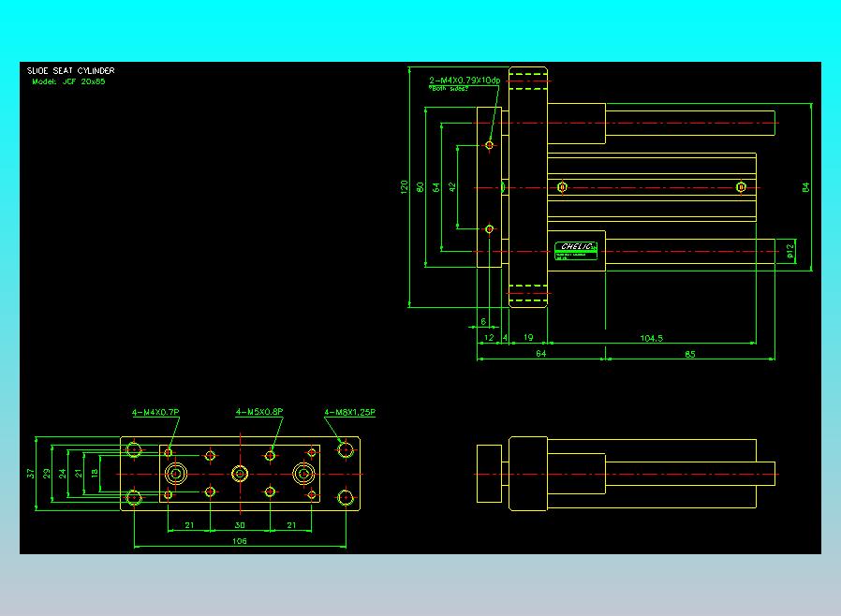Select the horizontal 21 right of the 30
This screenshot has height=616, width=841.
click(x=291, y=525)
